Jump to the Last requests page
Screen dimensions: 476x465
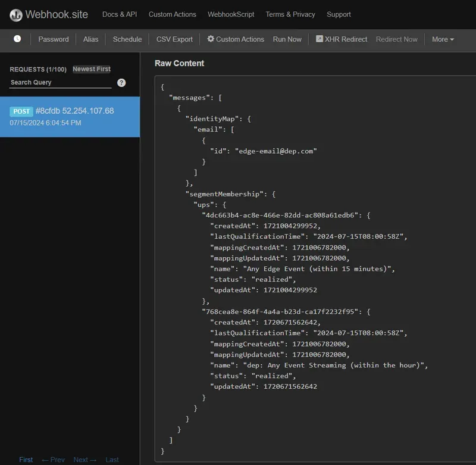[x=112, y=460]
